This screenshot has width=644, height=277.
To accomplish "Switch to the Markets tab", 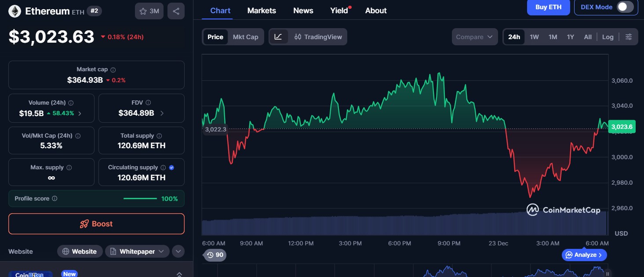I will 262,10.
